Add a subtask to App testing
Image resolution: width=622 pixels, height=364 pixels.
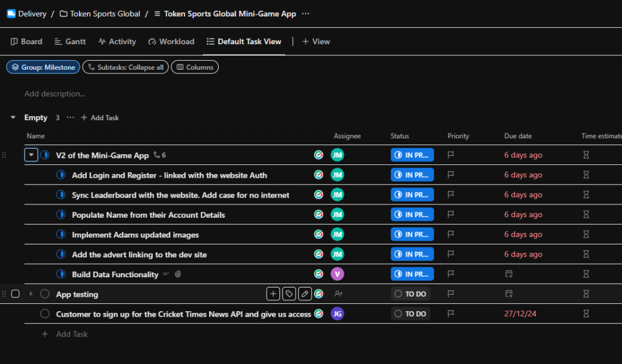273,294
